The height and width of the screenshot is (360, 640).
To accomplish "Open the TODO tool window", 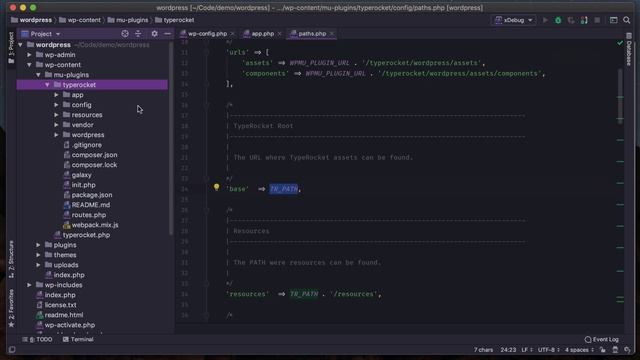I will (x=38, y=339).
